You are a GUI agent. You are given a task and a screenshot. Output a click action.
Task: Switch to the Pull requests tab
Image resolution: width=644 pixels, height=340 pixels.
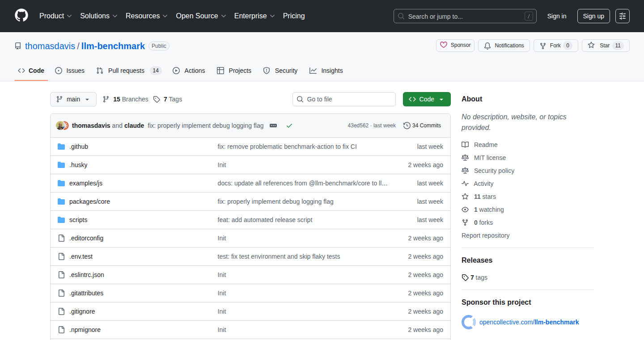pos(129,71)
